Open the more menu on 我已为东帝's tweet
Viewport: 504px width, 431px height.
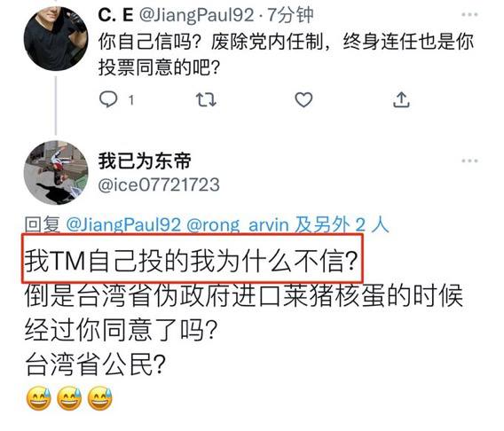(469, 161)
